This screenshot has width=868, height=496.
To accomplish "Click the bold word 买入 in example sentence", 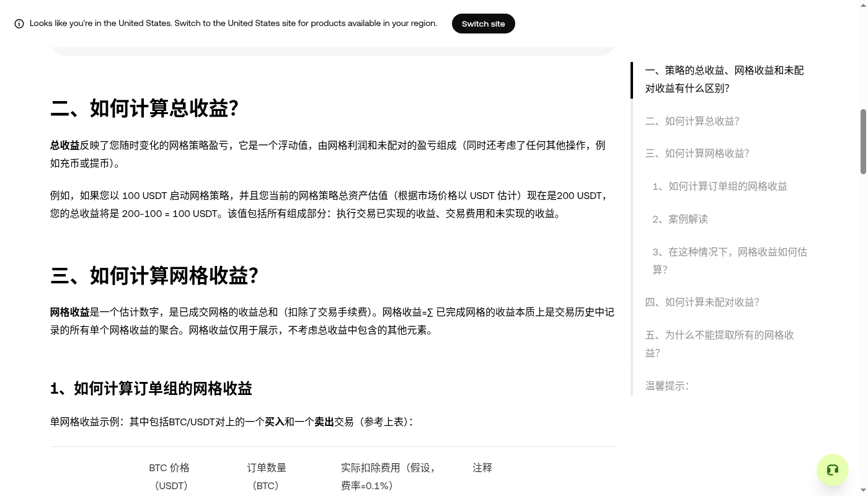I will 275,422.
